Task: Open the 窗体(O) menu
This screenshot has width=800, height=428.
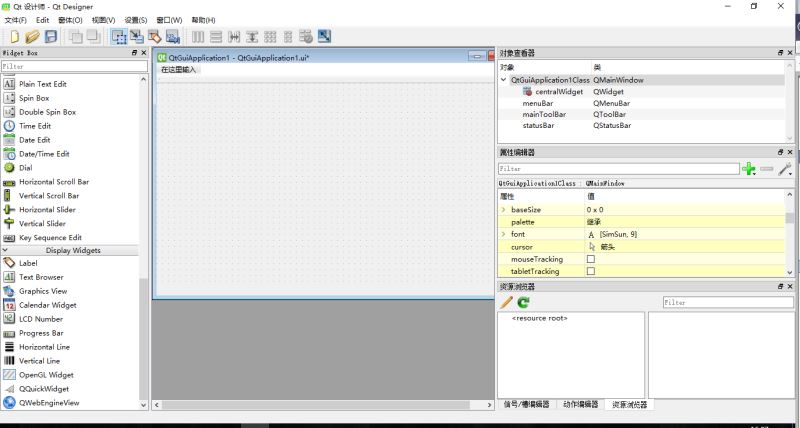Action: point(70,20)
